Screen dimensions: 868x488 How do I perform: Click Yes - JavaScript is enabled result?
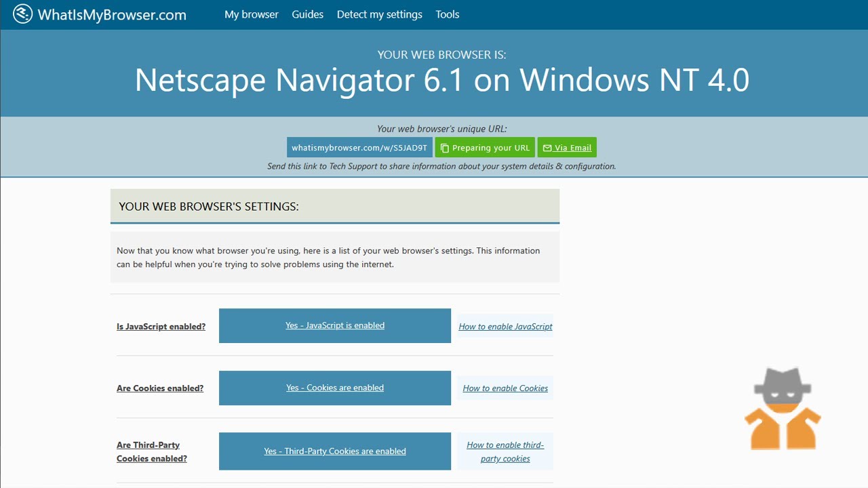point(335,325)
